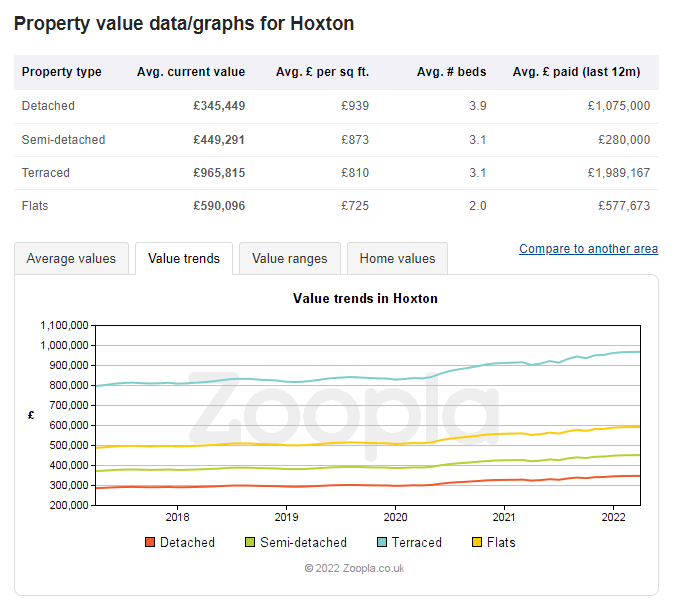Viewport: 677px width, 606px height.
Task: Click the Avg. £ per sq ft. header
Action: [x=322, y=72]
